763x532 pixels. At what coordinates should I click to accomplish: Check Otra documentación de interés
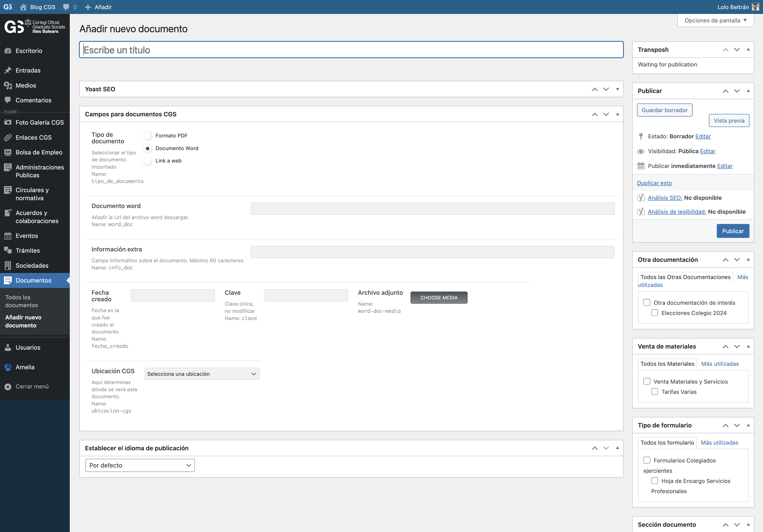tap(647, 303)
